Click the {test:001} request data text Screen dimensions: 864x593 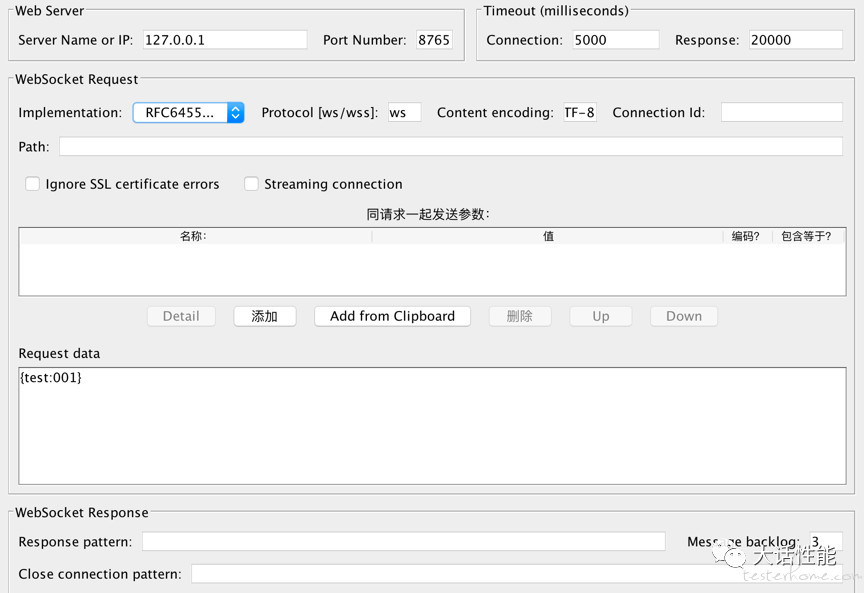(51, 378)
